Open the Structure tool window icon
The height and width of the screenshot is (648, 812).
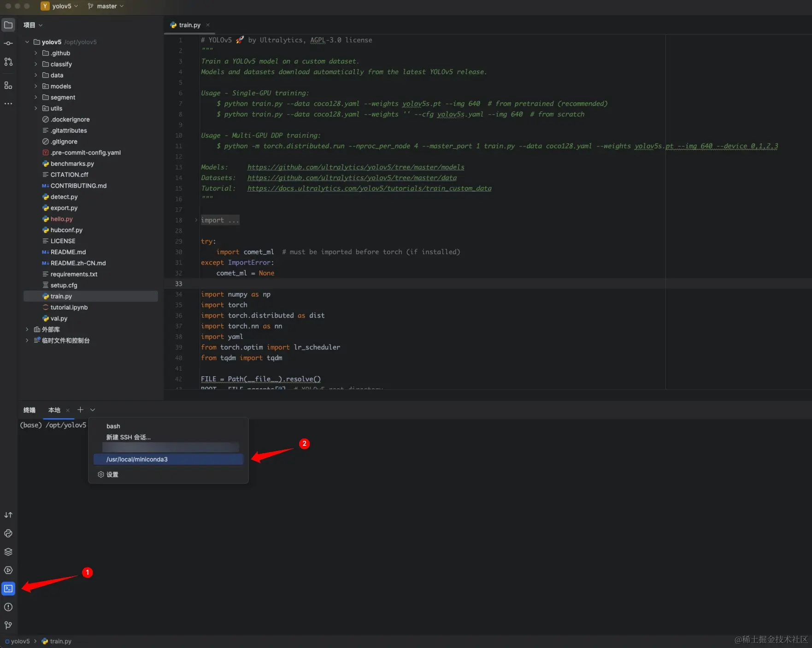click(x=8, y=85)
